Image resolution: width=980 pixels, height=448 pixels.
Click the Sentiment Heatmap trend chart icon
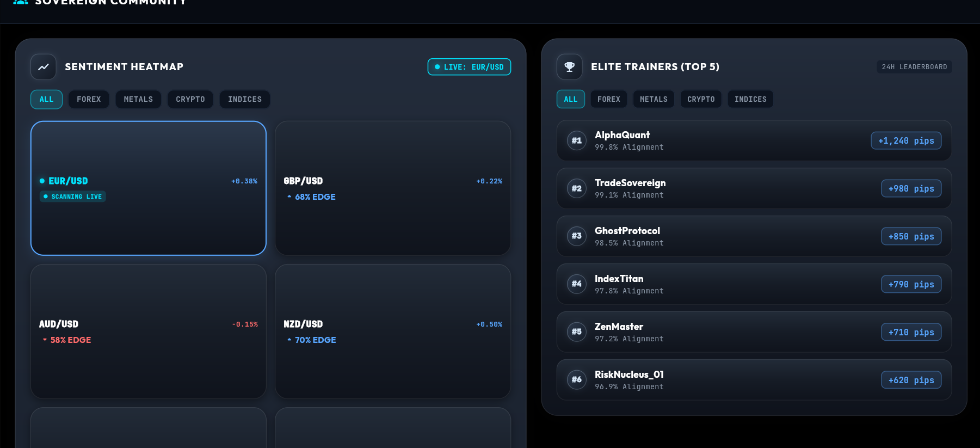coord(44,67)
